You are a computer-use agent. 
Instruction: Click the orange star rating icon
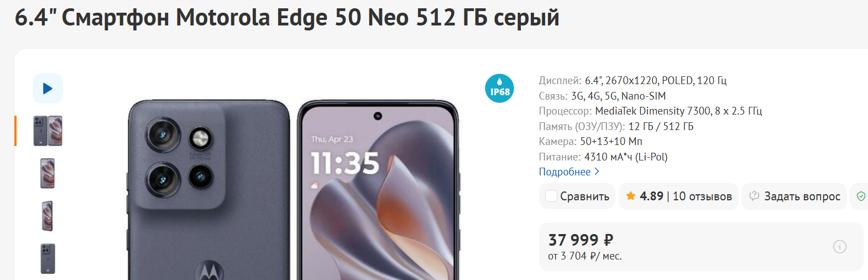(630, 196)
